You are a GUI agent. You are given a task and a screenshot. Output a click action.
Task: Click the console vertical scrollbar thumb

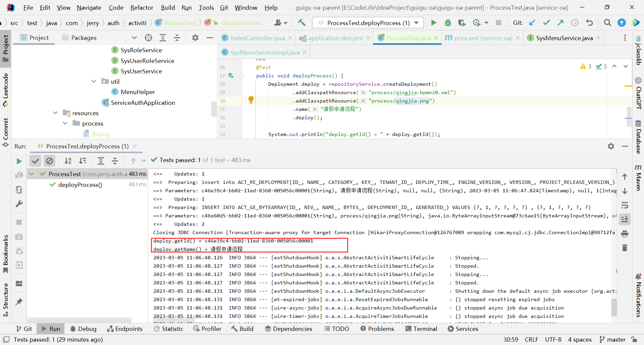(614, 307)
